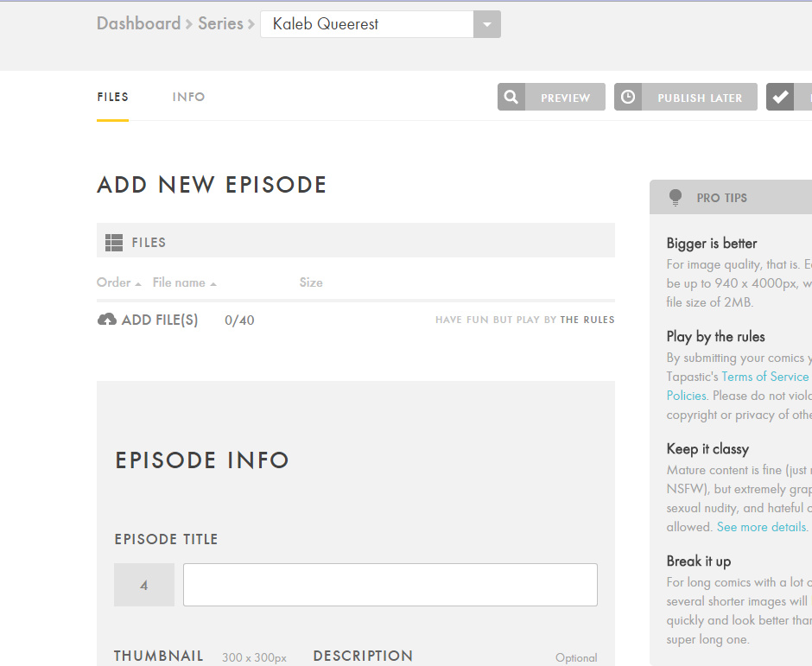
Task: Switch to the Info tab
Action: coord(188,97)
